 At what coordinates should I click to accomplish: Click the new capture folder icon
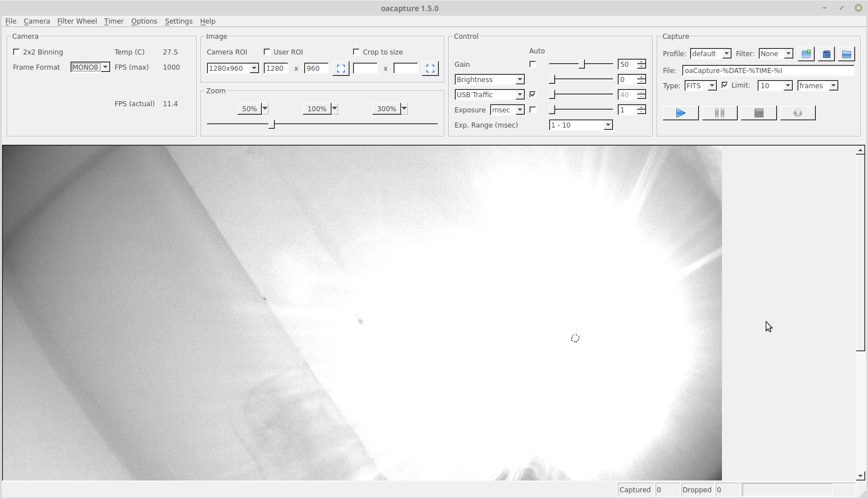(806, 54)
